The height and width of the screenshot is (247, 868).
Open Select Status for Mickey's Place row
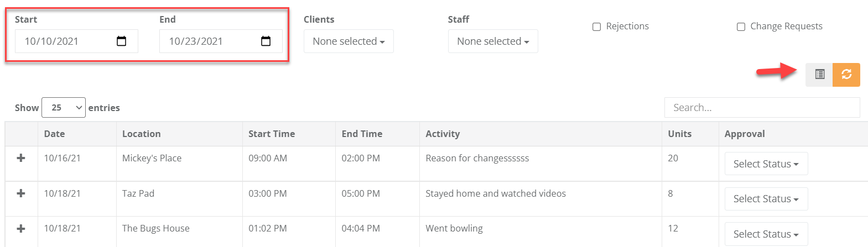tap(766, 164)
